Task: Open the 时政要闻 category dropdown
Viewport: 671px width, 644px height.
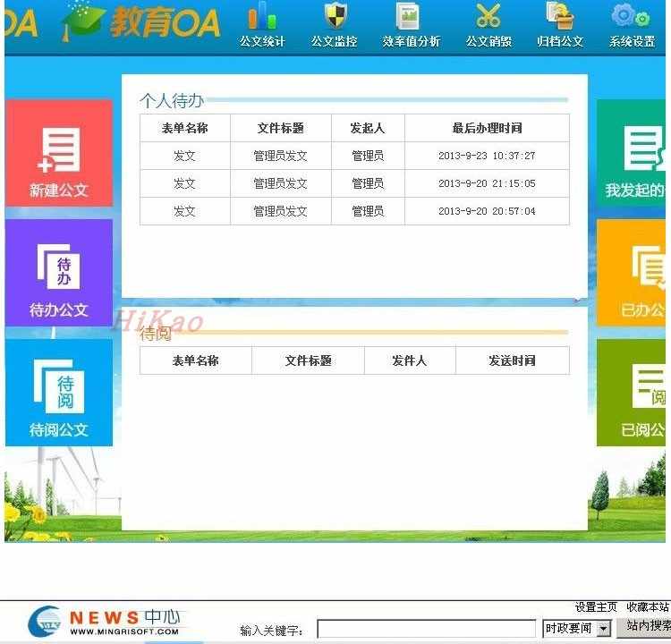Action: (x=576, y=628)
